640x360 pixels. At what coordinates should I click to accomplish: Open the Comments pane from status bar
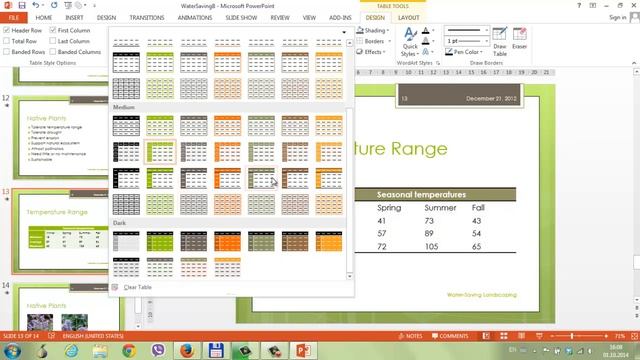click(x=450, y=336)
